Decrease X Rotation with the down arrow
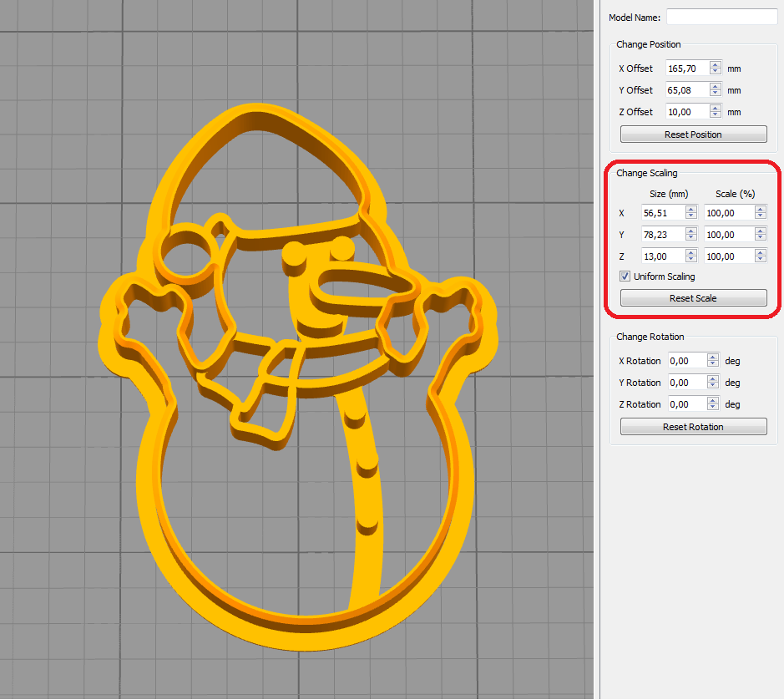 [713, 364]
